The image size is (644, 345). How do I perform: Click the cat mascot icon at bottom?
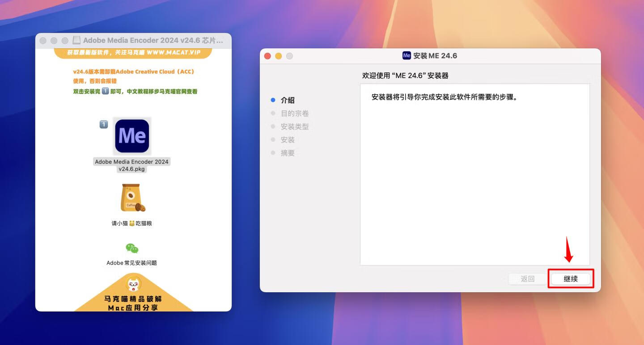[x=134, y=284]
